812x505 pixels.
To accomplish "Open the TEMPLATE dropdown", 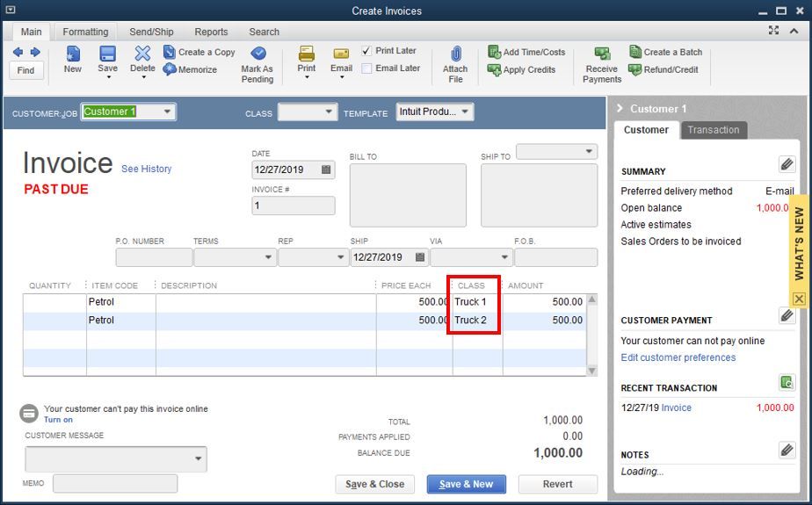I will [x=465, y=112].
